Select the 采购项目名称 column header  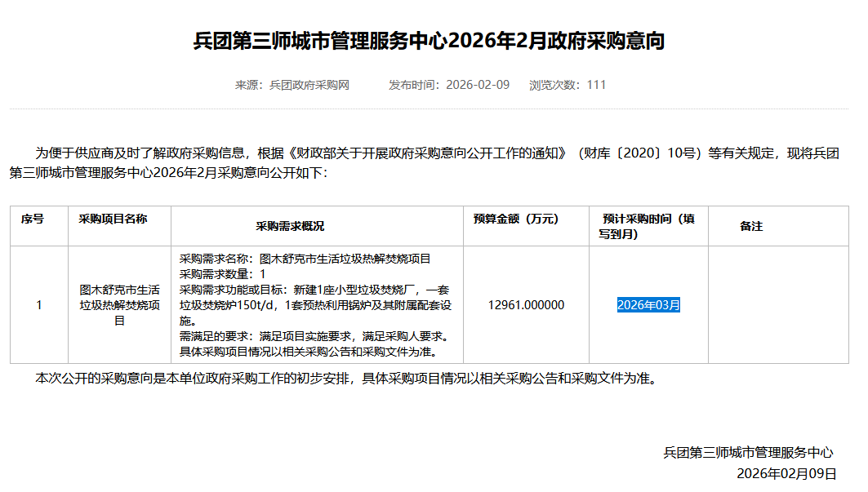pos(113,219)
